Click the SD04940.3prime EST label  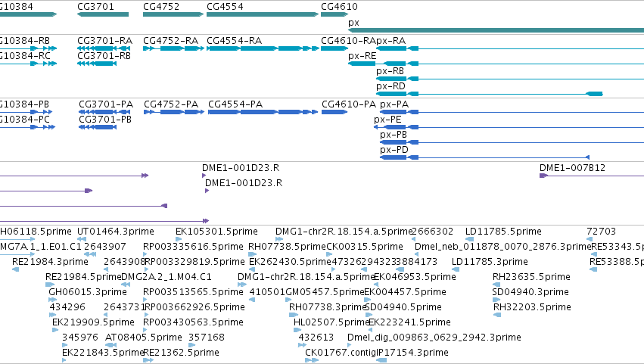click(x=530, y=292)
